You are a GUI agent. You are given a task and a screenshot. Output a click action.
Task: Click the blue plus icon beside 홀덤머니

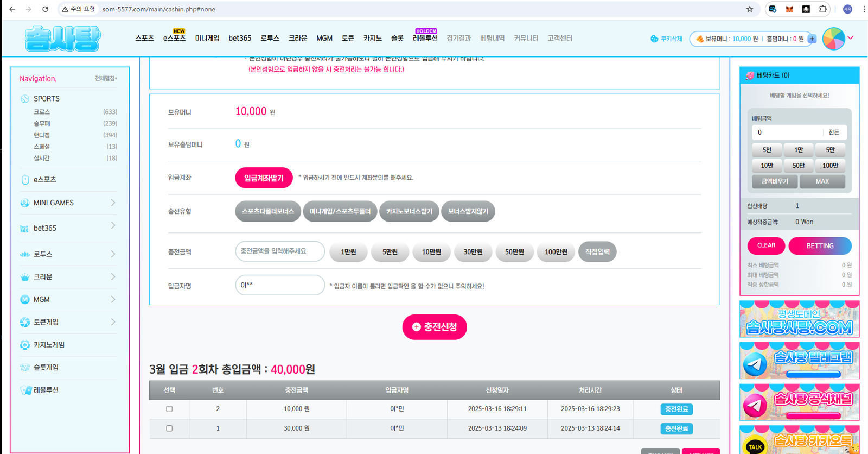click(812, 39)
